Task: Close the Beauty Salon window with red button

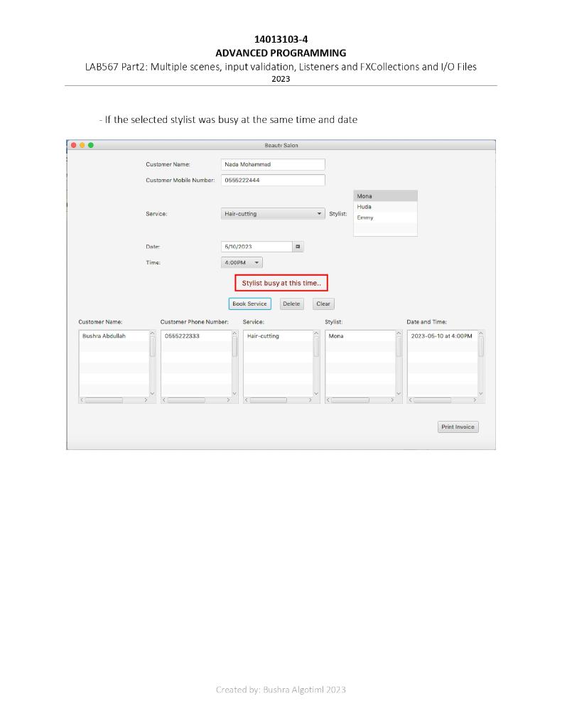Action: [73, 145]
